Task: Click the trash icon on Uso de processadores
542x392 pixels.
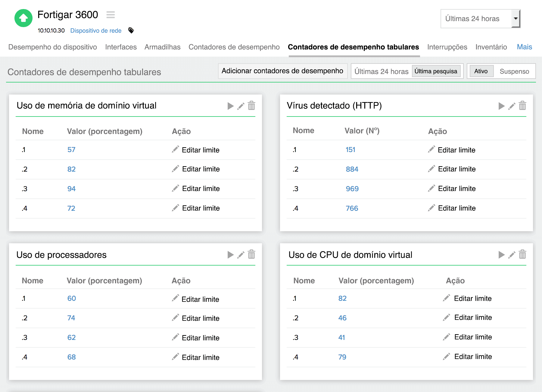Action: [x=251, y=255]
